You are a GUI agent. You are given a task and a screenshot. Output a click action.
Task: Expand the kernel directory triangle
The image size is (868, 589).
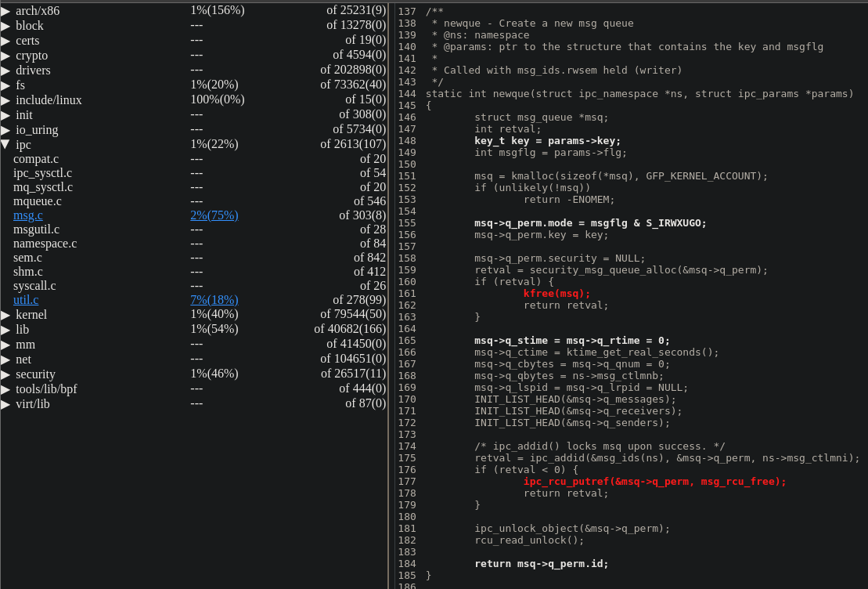pyautogui.click(x=5, y=315)
